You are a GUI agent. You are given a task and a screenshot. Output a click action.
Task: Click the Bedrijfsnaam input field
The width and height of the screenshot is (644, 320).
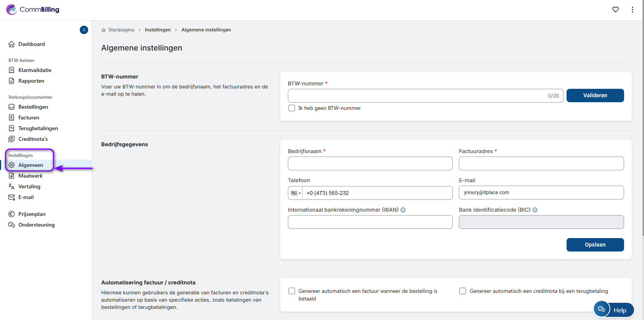click(x=370, y=163)
